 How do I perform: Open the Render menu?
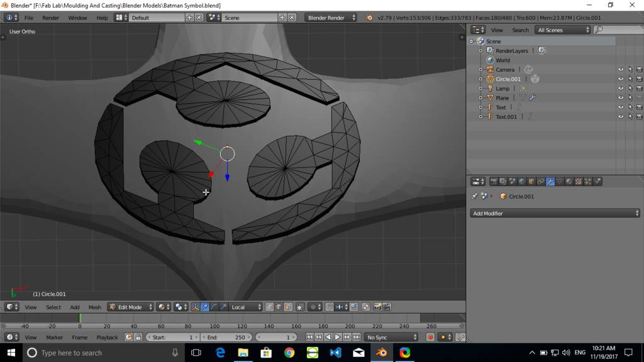[50, 18]
